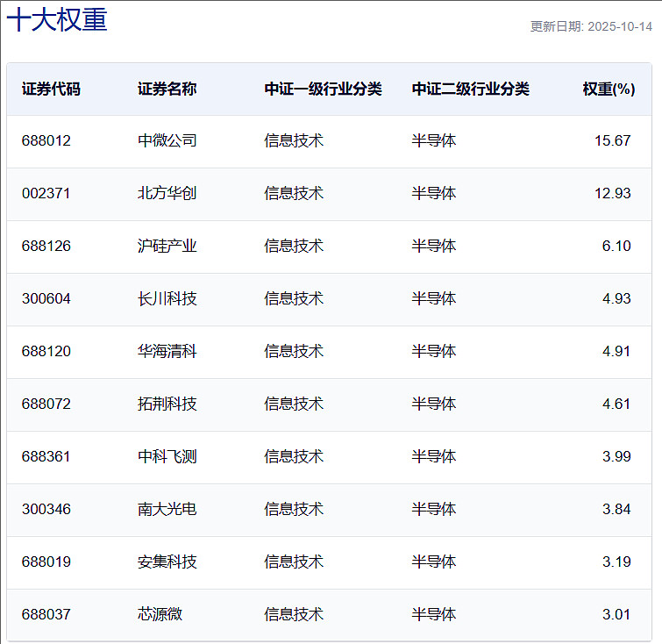Select the name 中科飞测

point(167,457)
